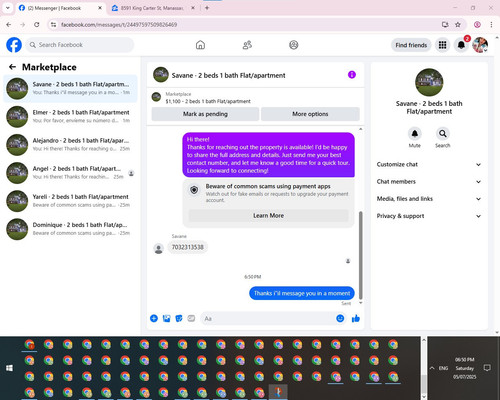Click the browser address bar URL
Screen dimensions: 500x400
click(119, 25)
